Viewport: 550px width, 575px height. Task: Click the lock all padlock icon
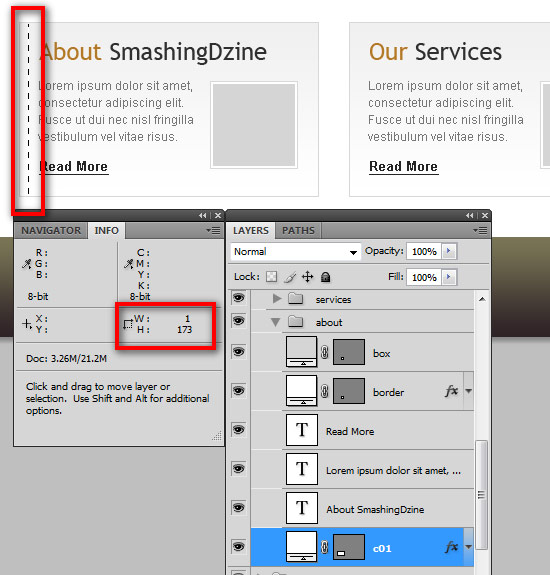tap(325, 277)
